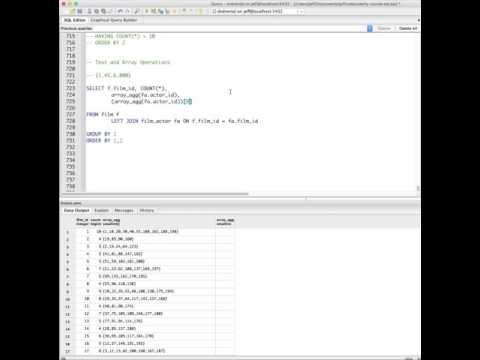Click the Clear edit window icon

(x=111, y=11)
